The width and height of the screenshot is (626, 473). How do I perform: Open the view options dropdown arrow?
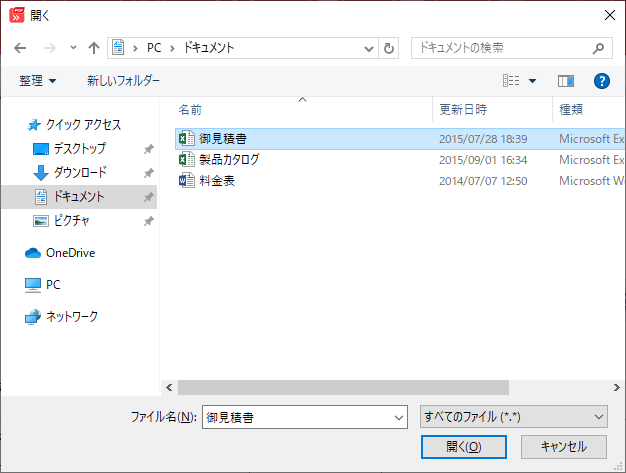point(532,81)
